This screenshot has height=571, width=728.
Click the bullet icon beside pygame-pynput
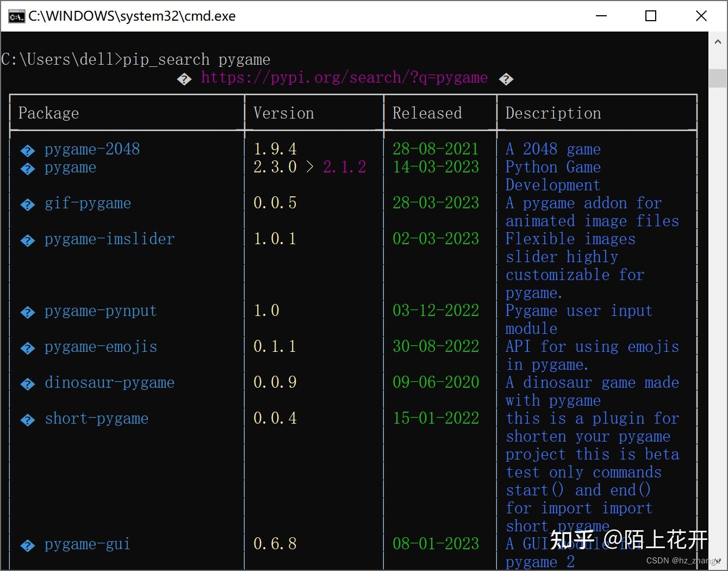pos(27,312)
